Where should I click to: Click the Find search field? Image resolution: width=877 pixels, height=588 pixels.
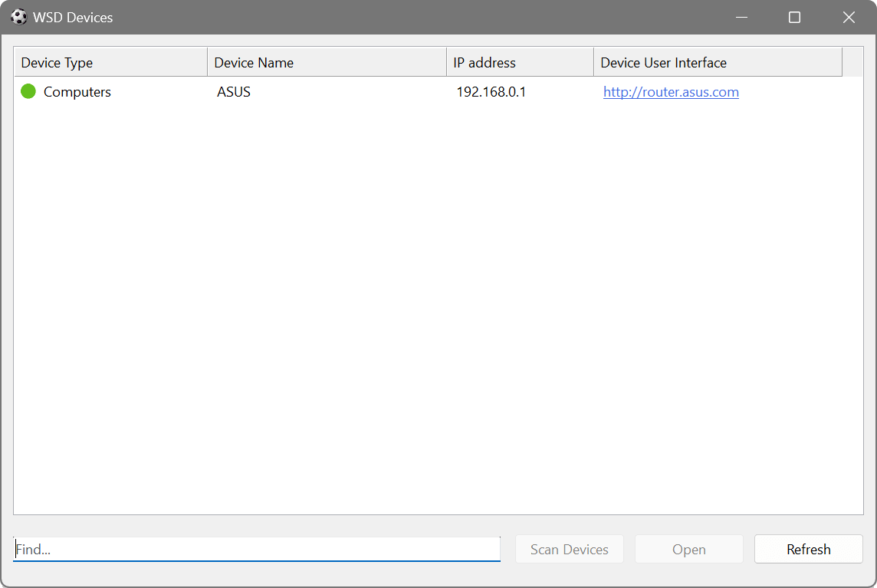click(257, 549)
